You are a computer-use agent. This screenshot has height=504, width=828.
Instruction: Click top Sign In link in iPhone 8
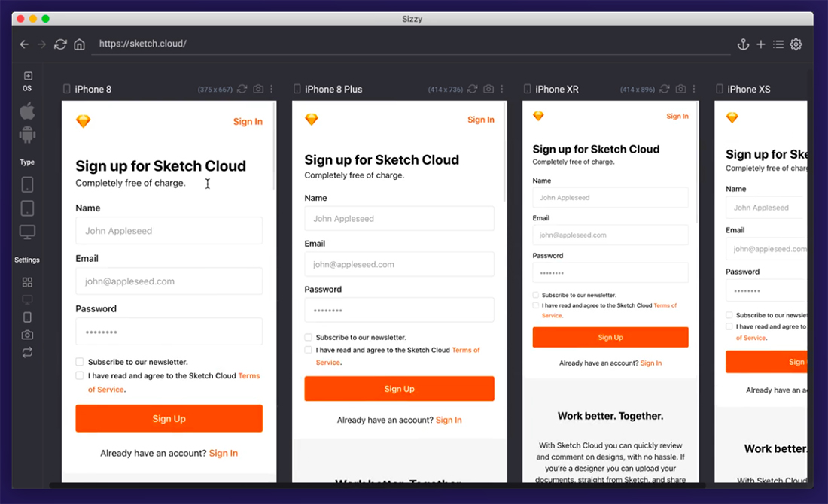point(248,121)
